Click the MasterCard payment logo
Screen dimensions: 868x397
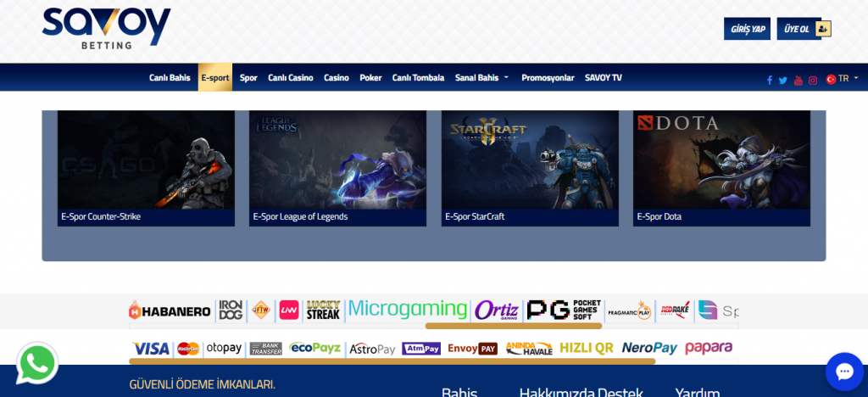coord(188,349)
